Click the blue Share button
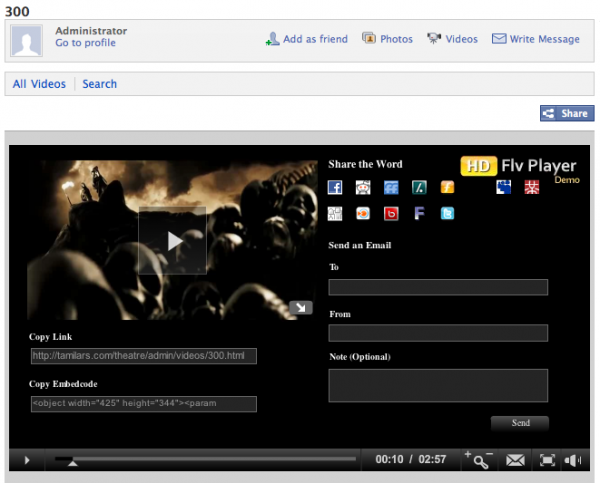The image size is (600, 483). [x=567, y=113]
